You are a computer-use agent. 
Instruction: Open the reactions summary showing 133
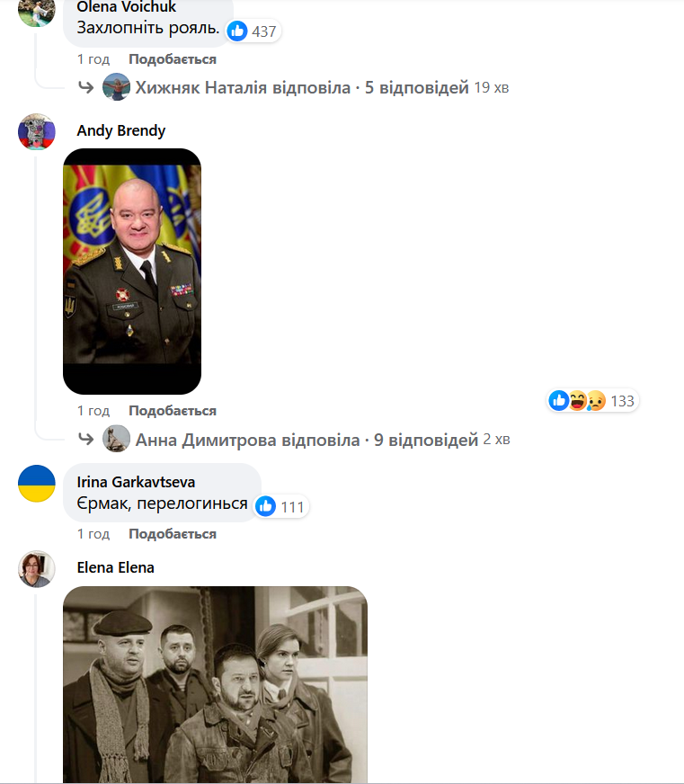pos(592,401)
